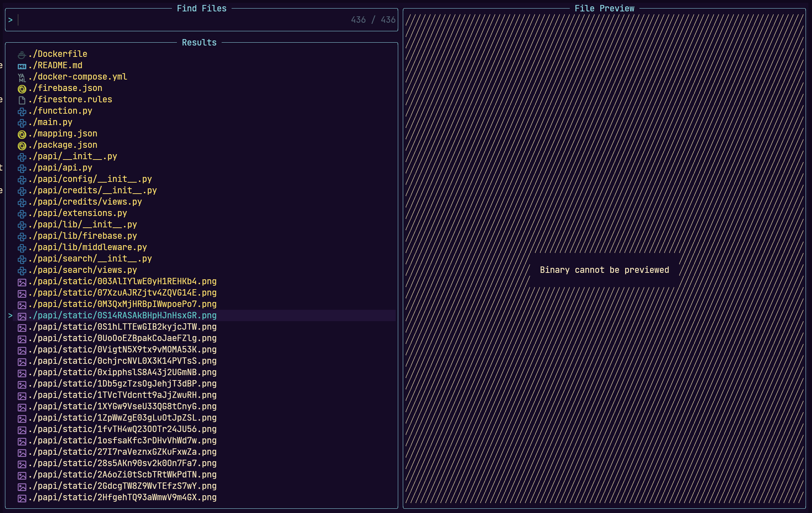Click the Python icon beside ./function.py
Image resolution: width=812 pixels, height=513 pixels.
(x=22, y=112)
